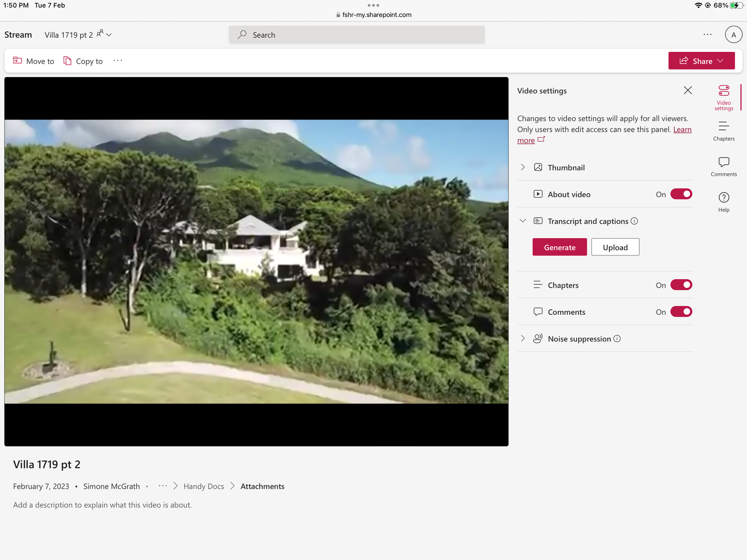The width and height of the screenshot is (747, 560).
Task: Click Copy to in the toolbar
Action: (83, 61)
